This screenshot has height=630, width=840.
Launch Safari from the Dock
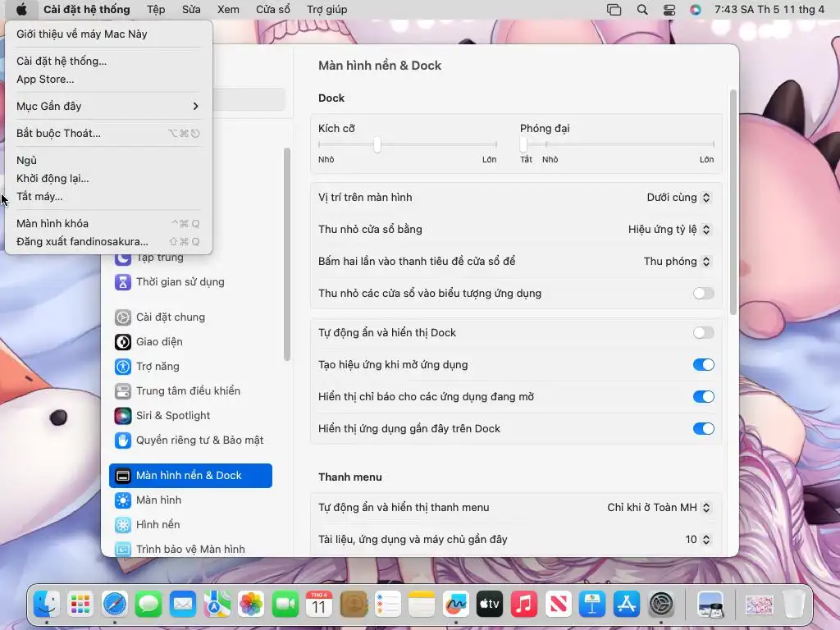pos(115,605)
